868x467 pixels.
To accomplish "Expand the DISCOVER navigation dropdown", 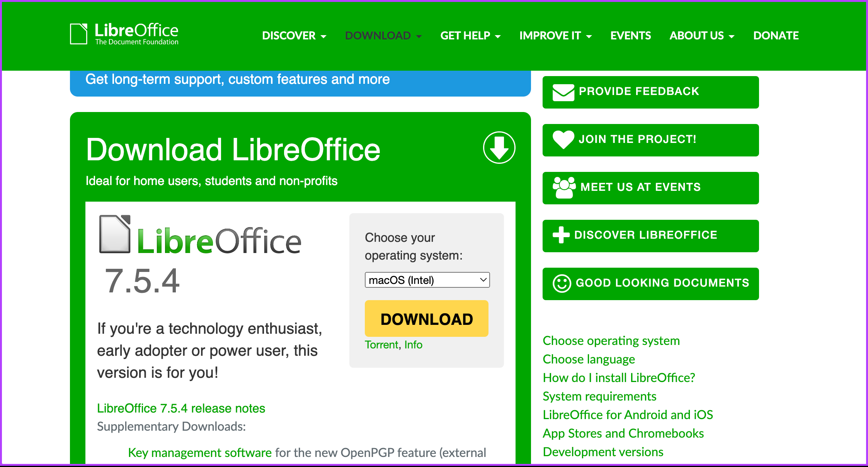I will pyautogui.click(x=293, y=36).
